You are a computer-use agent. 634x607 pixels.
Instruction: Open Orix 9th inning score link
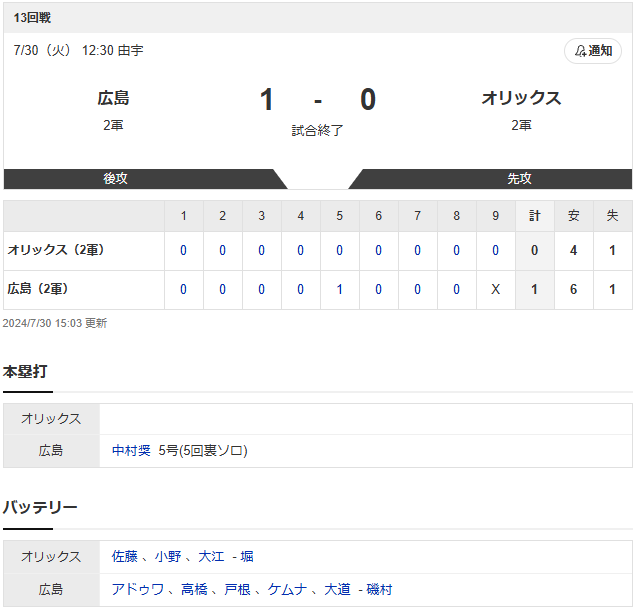click(495, 251)
